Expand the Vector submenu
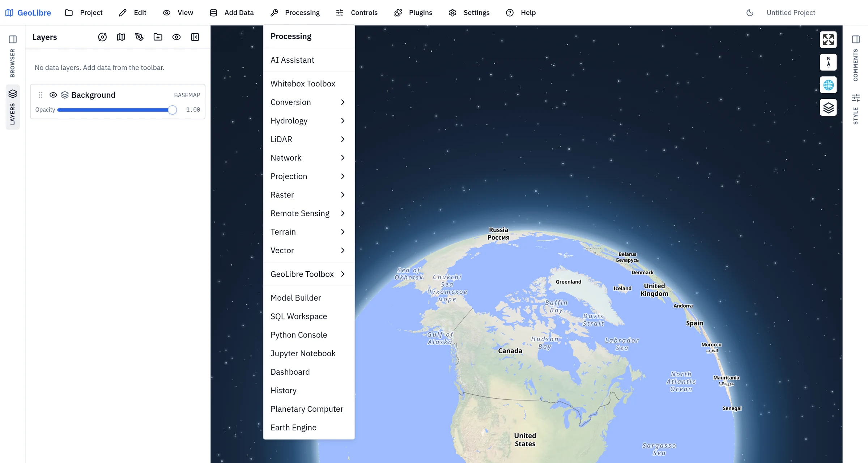Screen dimensions: 868x463 coord(309,250)
